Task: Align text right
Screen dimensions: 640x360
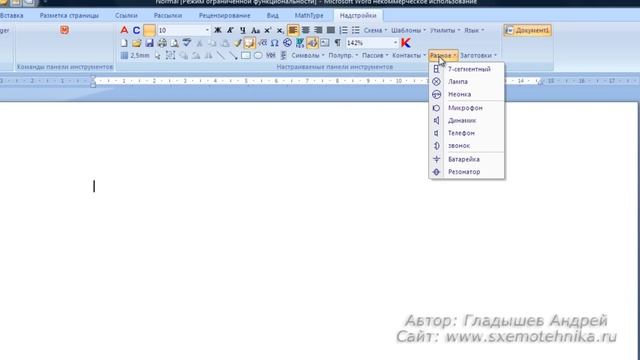Action: point(318,30)
